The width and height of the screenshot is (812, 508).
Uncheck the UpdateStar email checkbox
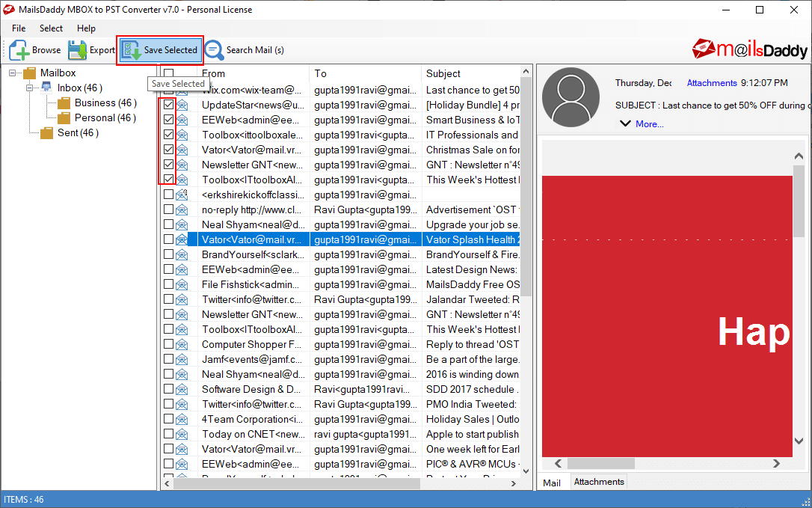[x=168, y=105]
